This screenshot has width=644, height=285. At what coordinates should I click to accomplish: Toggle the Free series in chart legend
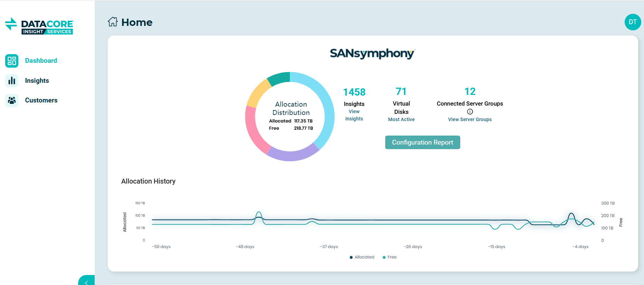pos(390,257)
